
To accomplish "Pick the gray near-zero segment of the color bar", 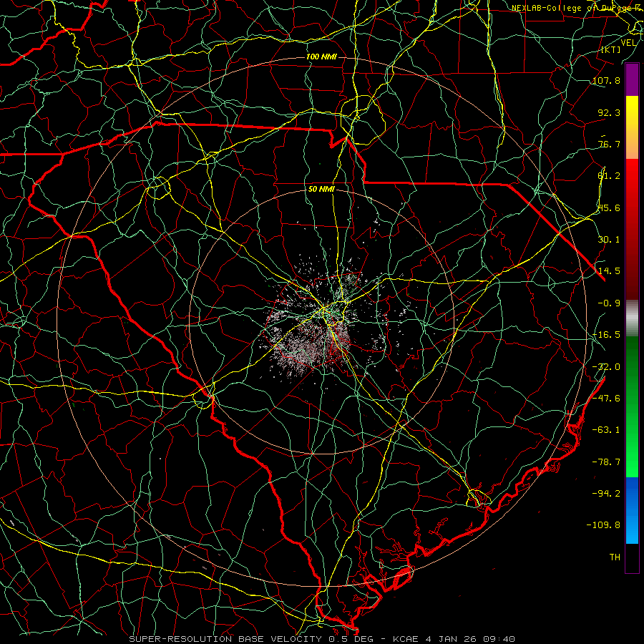I will (x=632, y=318).
